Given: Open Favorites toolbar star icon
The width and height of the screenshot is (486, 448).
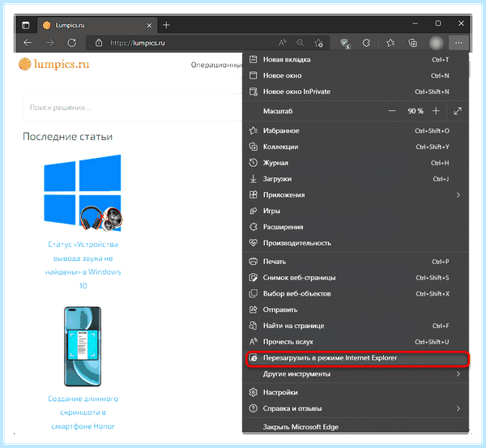Looking at the screenshot, I should pyautogui.click(x=390, y=43).
